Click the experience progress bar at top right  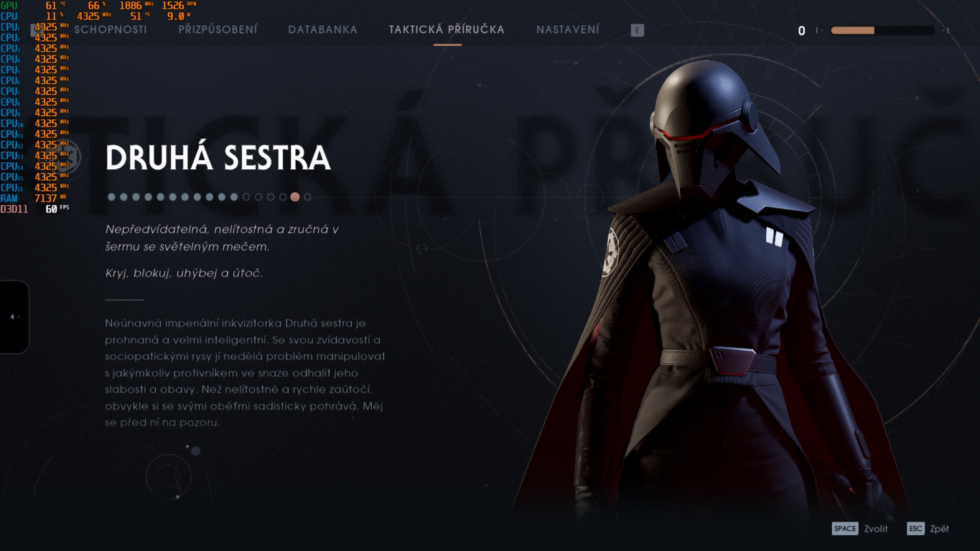882,31
